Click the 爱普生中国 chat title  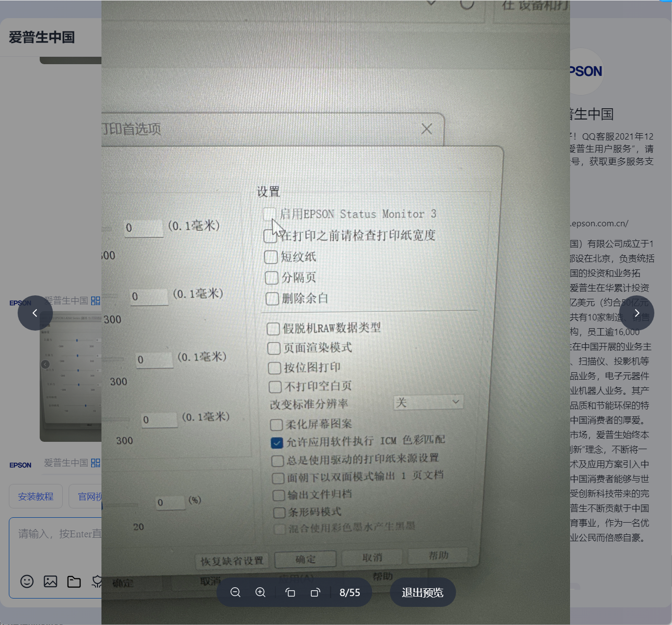click(42, 37)
